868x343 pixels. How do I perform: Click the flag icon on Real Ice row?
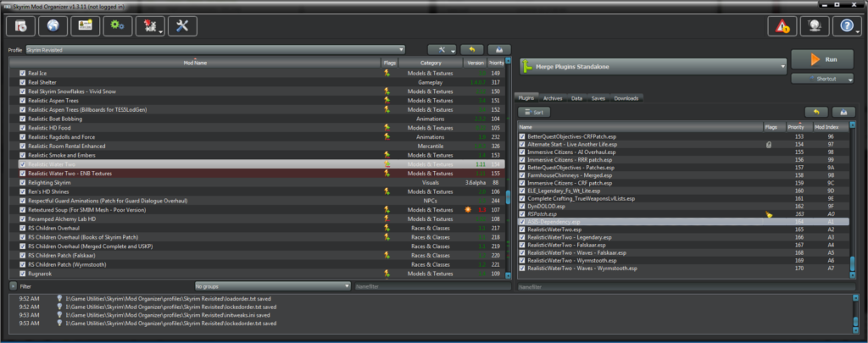pos(387,73)
